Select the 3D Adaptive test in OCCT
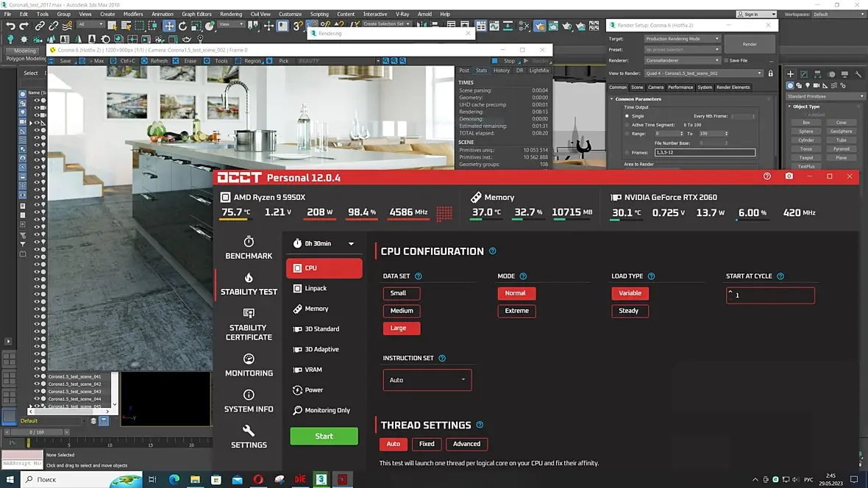Viewport: 868px width, 488px height. [324, 349]
